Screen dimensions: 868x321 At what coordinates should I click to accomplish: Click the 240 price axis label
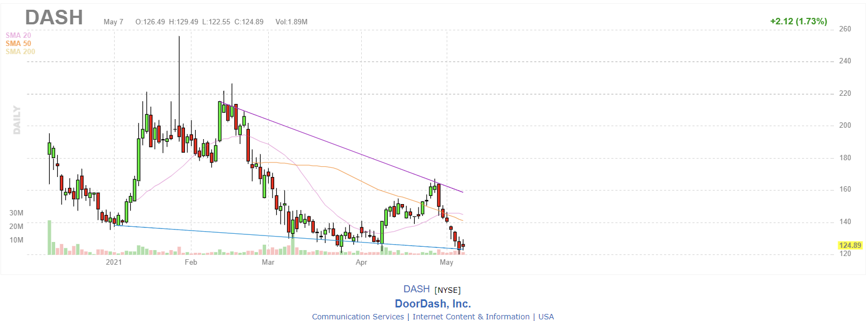pos(845,61)
